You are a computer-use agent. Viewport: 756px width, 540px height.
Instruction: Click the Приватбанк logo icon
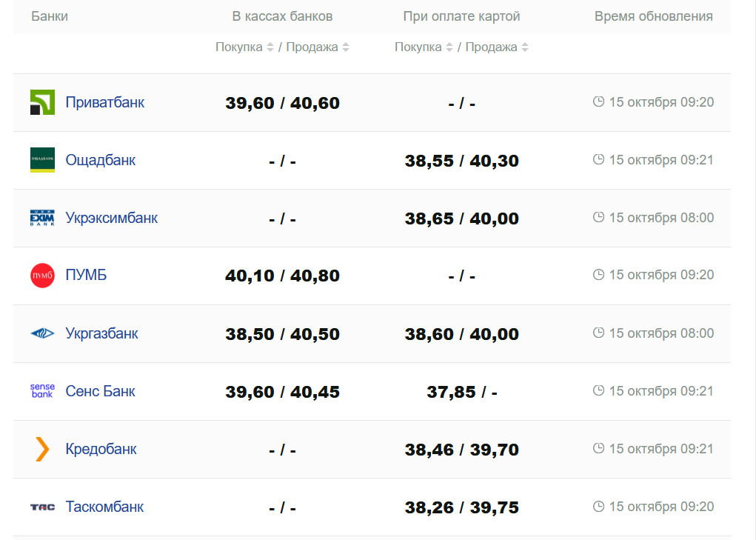(42, 102)
